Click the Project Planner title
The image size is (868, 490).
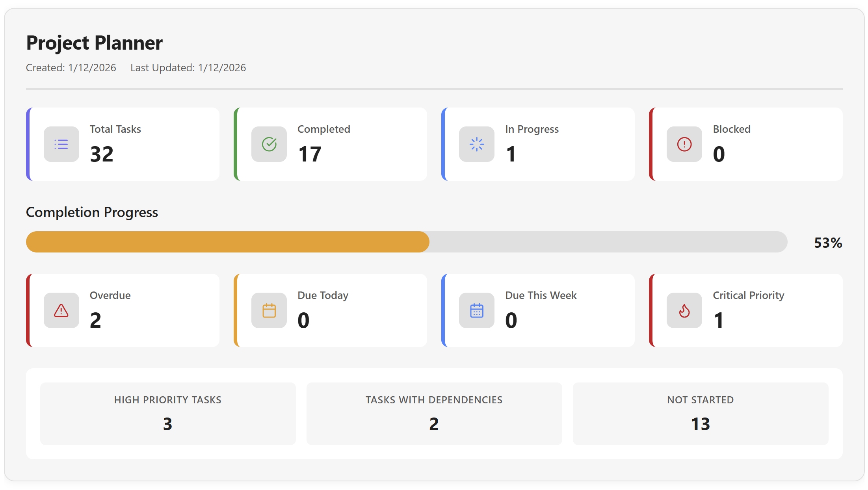(94, 43)
